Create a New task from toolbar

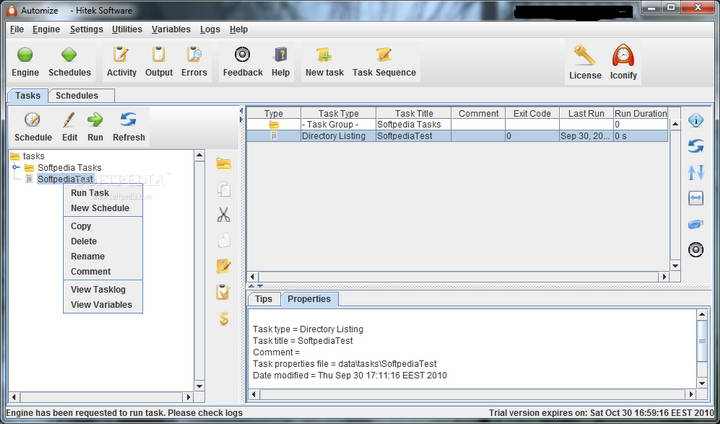click(x=324, y=55)
